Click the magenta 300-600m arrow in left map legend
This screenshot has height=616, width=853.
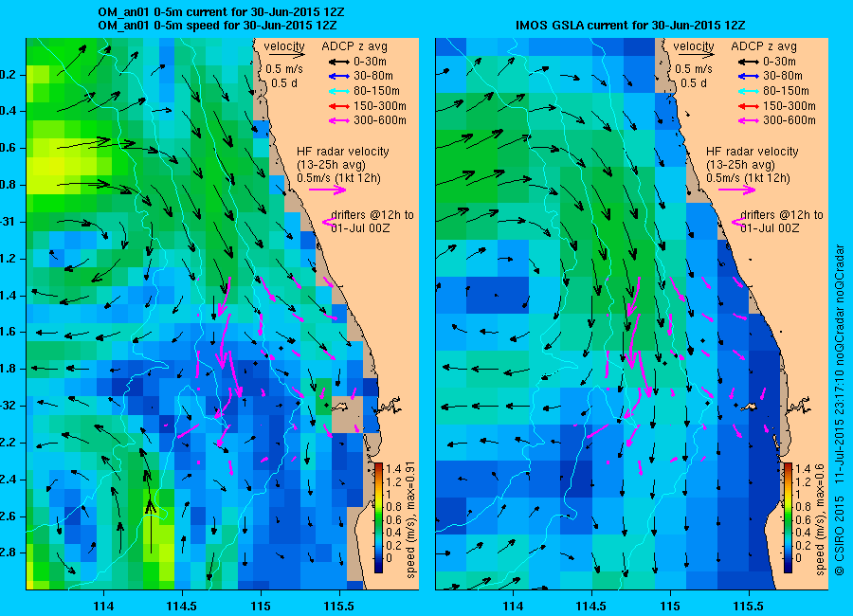click(339, 121)
